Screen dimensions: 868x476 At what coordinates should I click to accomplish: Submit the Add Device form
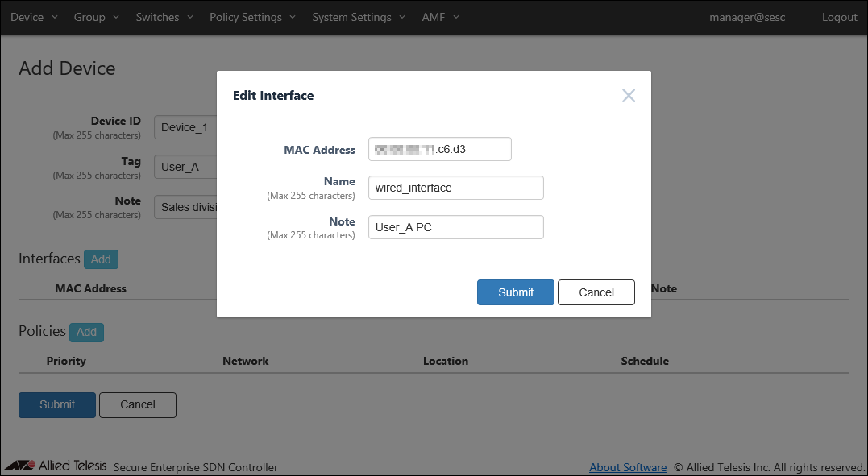[x=57, y=404]
